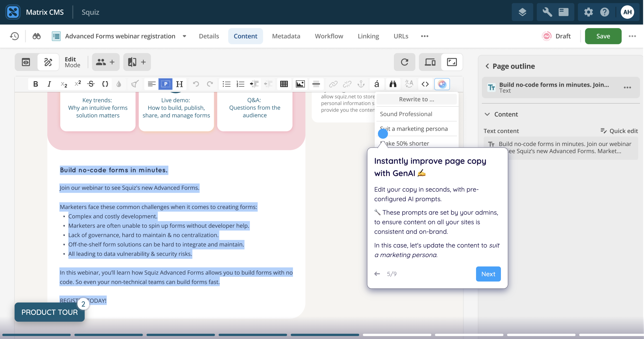
Task: Save the page
Action: click(603, 36)
